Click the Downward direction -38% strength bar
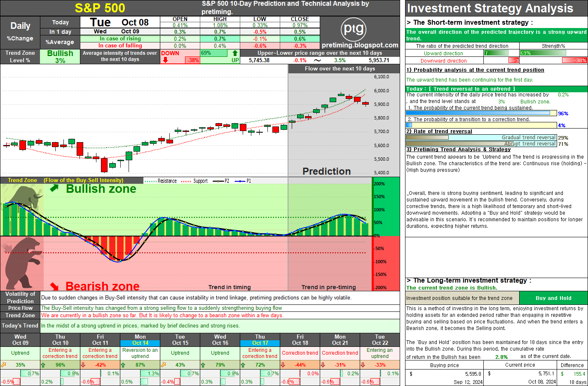The width and height of the screenshot is (588, 386). 574,61
